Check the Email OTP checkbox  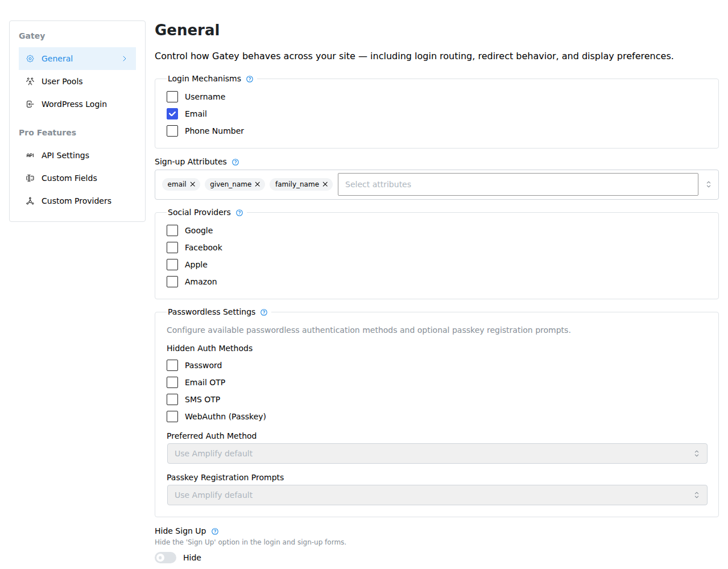(172, 382)
